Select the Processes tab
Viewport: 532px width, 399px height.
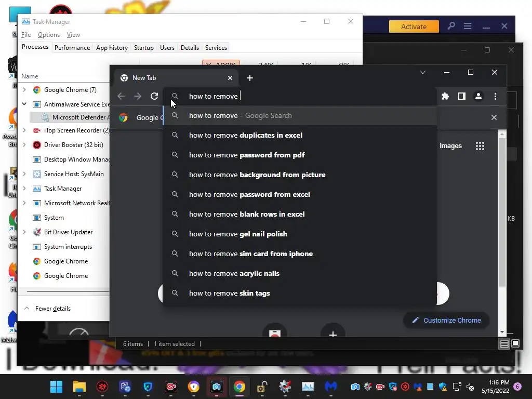pos(35,47)
